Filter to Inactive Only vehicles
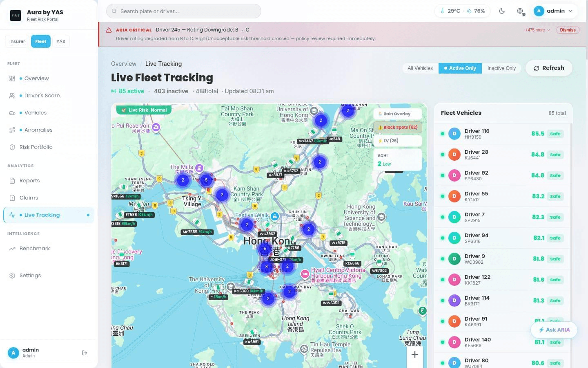 (x=501, y=68)
